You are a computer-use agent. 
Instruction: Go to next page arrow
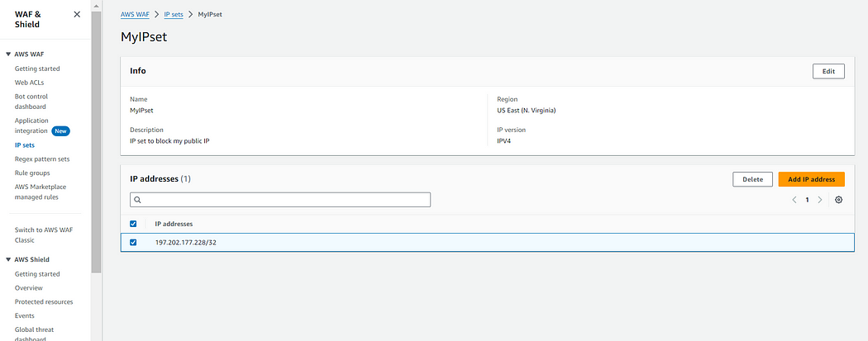[x=820, y=200]
